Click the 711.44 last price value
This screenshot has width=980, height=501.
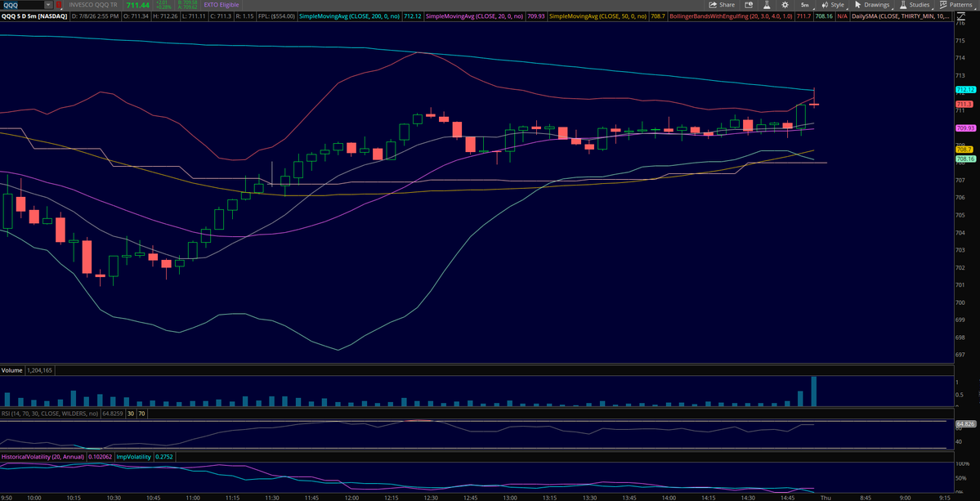tap(137, 4)
